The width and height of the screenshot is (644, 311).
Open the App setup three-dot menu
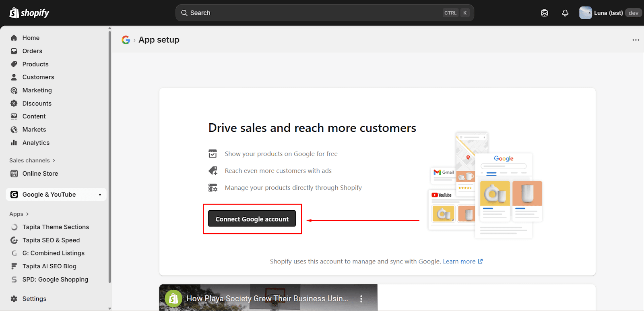pos(636,40)
